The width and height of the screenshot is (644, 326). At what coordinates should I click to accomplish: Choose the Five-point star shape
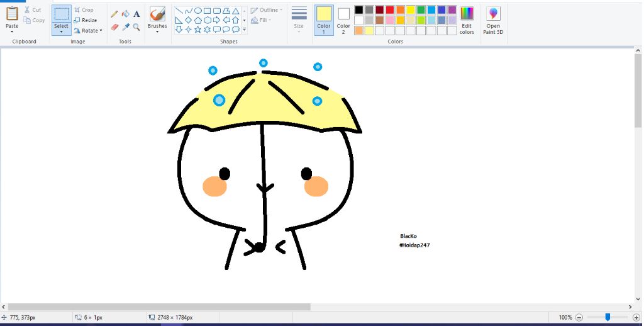click(x=198, y=30)
